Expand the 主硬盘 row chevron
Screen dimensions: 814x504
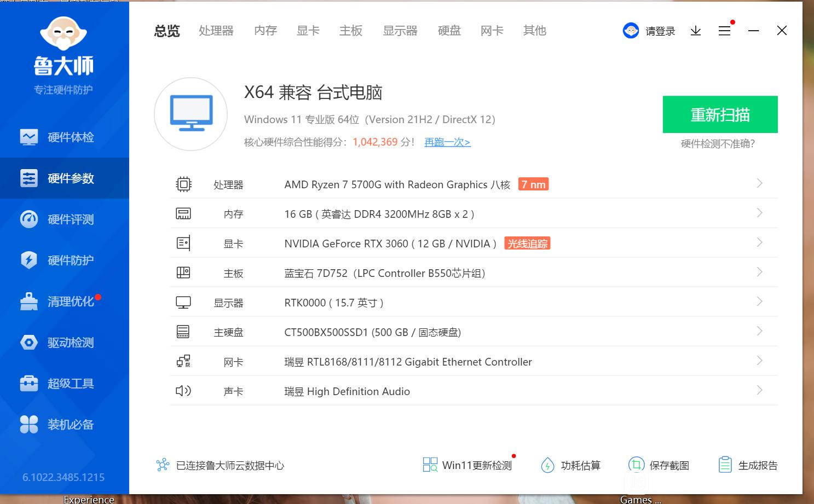759,331
